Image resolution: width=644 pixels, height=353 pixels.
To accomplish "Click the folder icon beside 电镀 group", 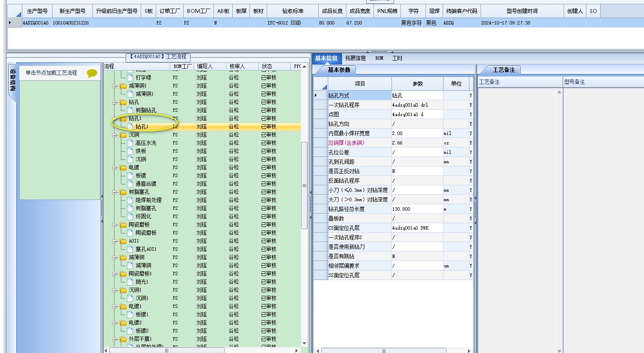I will [123, 168].
